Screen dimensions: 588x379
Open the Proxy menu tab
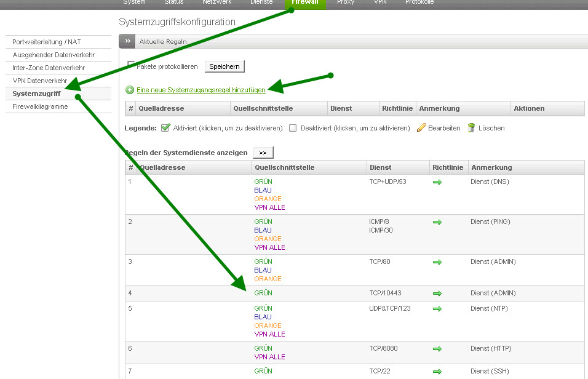[x=345, y=2]
